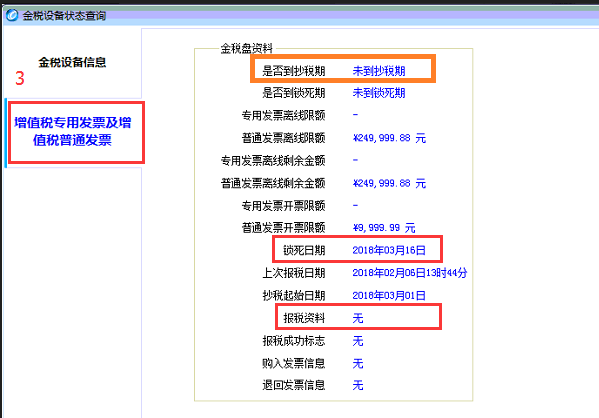Select the 锁死日期 date 2018年03月16日
This screenshot has width=599, height=418.
coord(389,250)
